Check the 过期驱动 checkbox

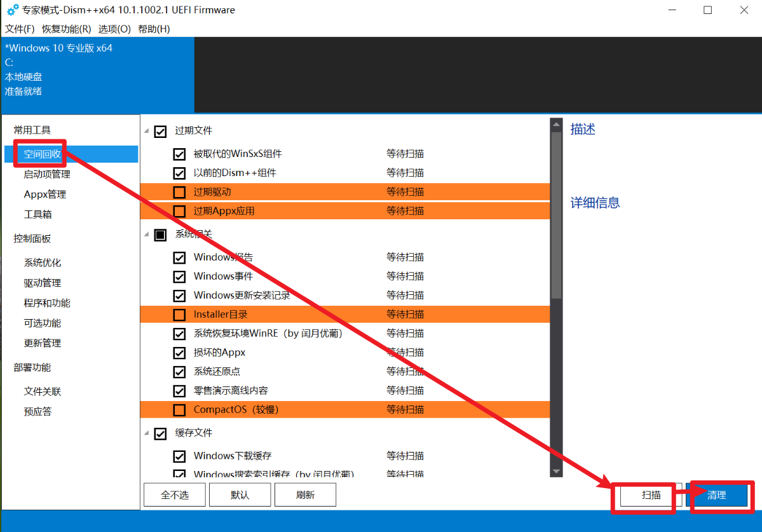pos(179,192)
